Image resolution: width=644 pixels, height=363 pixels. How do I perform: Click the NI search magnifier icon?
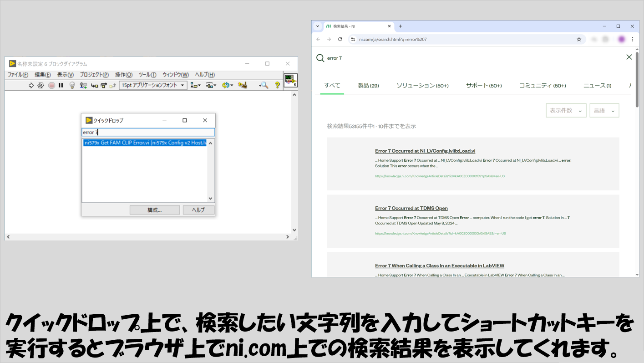click(320, 58)
